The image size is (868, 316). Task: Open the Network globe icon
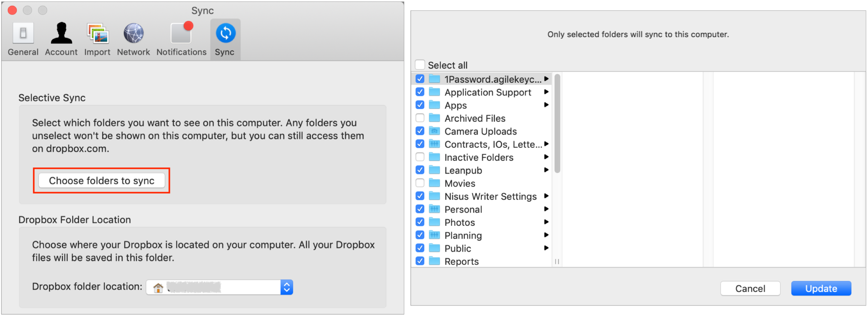(134, 33)
